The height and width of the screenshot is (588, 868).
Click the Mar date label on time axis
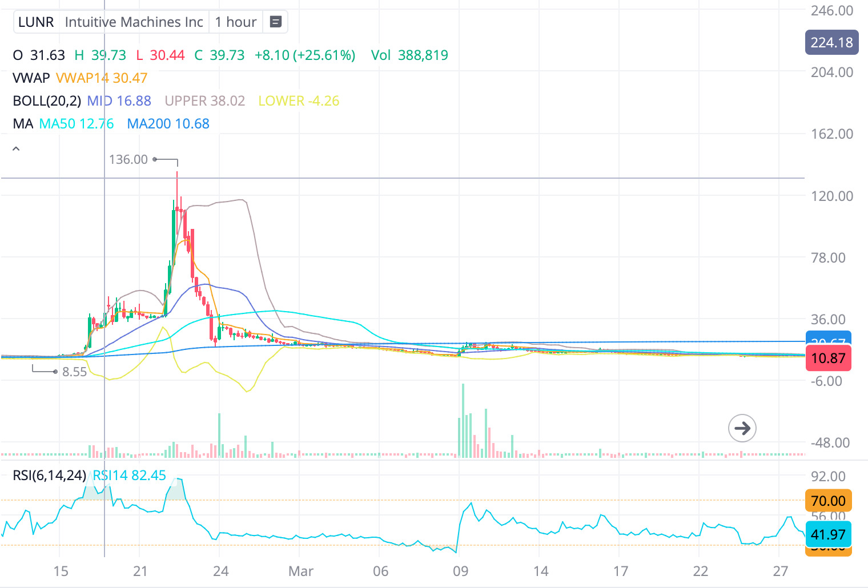tap(301, 571)
